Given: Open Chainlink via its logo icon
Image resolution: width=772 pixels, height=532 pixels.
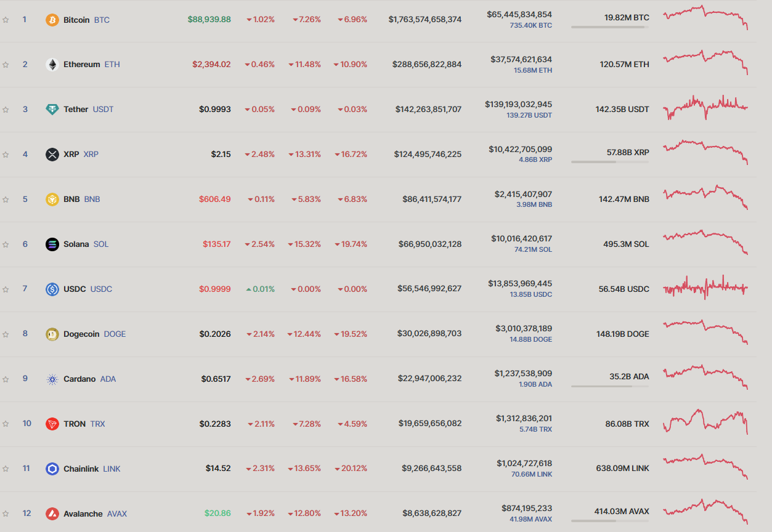Looking at the screenshot, I should pos(52,469).
